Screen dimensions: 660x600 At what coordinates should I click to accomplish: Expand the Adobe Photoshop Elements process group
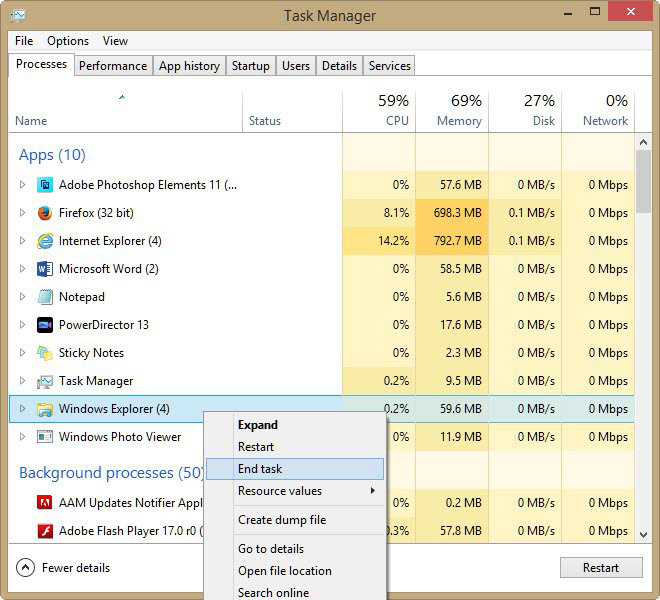click(22, 184)
